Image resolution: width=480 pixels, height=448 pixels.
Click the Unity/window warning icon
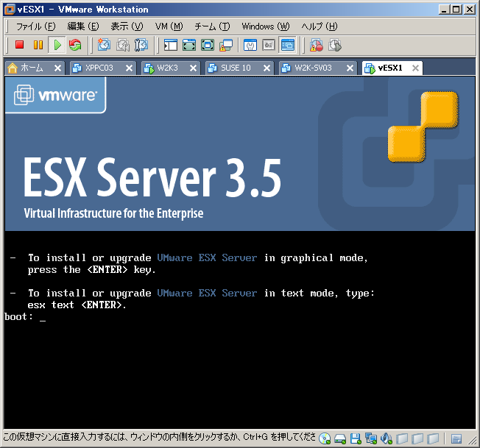(x=226, y=46)
